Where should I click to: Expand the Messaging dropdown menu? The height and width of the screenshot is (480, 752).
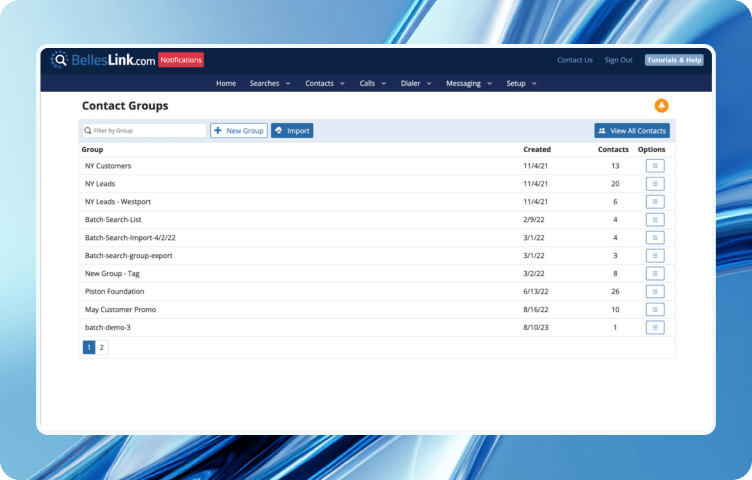[x=468, y=84]
